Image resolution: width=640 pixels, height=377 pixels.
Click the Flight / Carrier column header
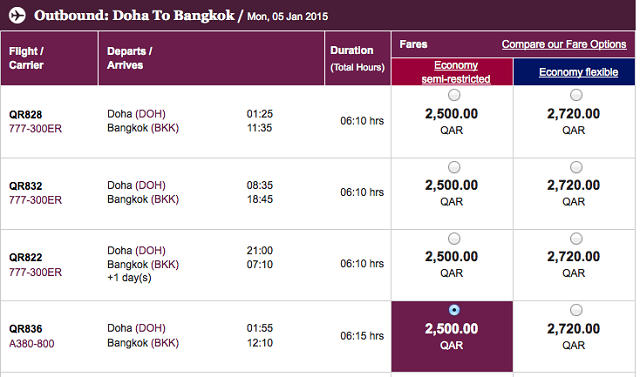pos(49,58)
